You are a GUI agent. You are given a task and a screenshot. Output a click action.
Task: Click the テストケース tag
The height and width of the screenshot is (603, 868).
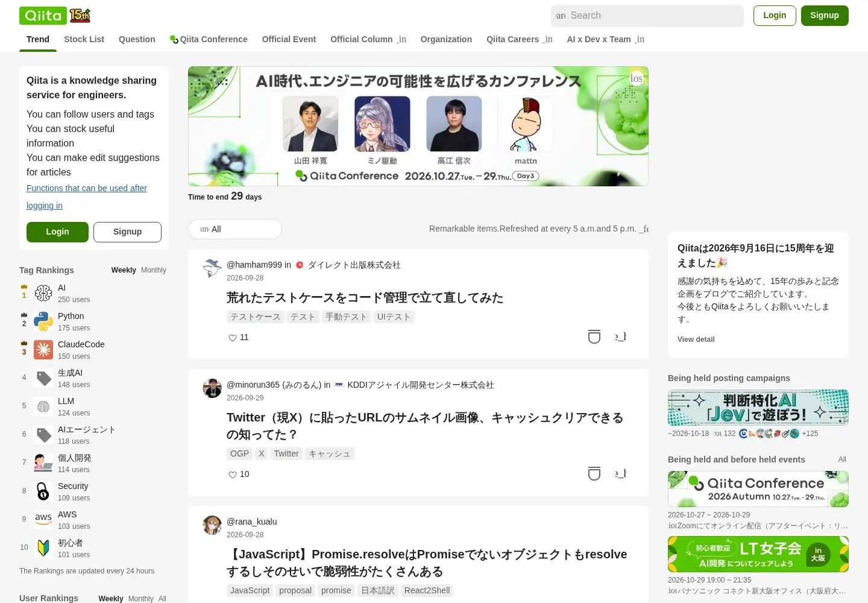(x=256, y=317)
